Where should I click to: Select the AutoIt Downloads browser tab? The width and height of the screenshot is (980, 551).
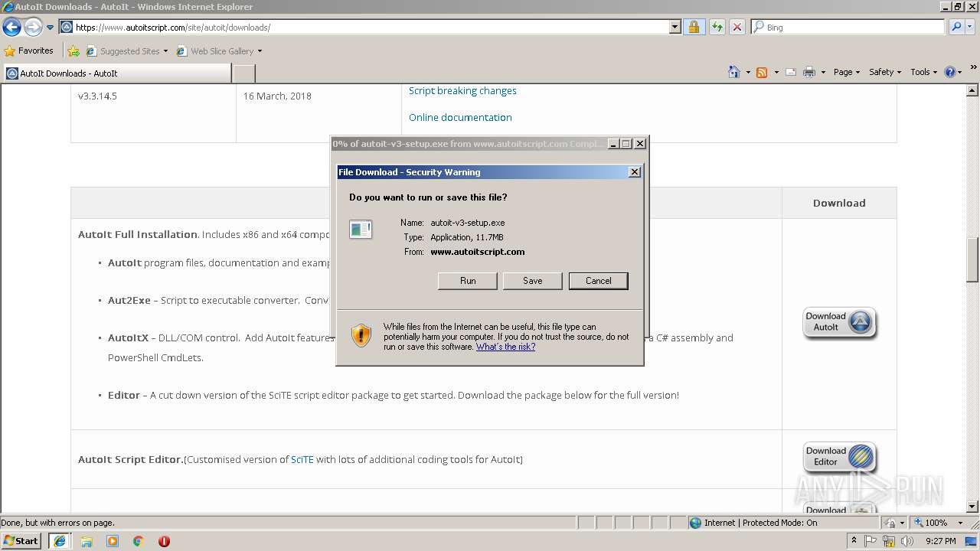[116, 73]
